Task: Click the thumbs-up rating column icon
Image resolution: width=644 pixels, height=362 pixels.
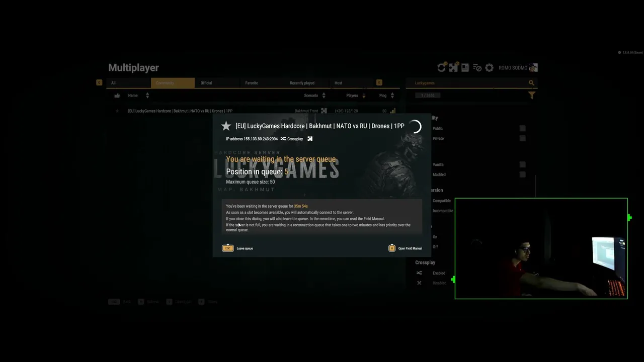Action: point(117,96)
